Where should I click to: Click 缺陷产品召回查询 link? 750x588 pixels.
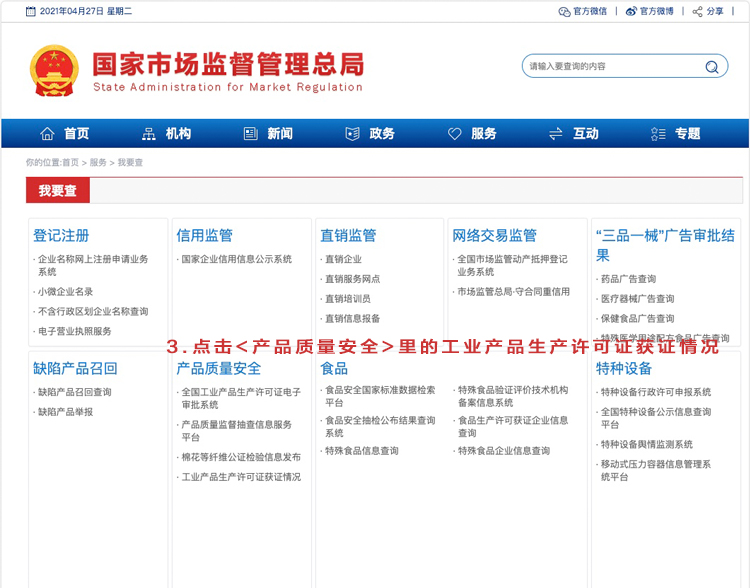[x=75, y=392]
